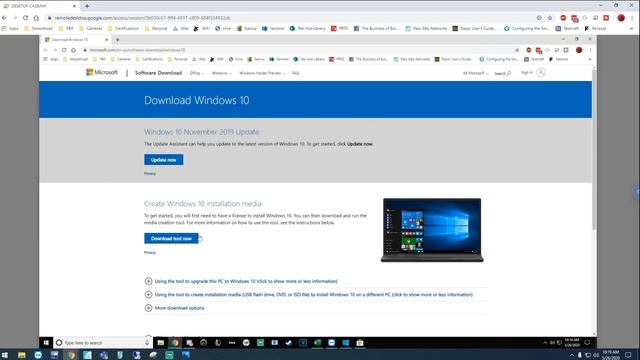Screen dimensions: 640x360
Task: Open File Explorer on local taskbar
Action: [22, 355]
